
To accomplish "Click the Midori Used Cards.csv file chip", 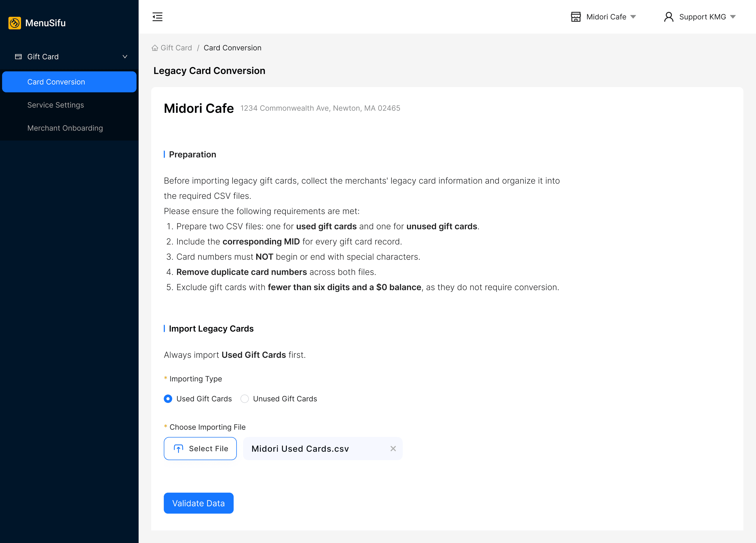I will (x=323, y=449).
